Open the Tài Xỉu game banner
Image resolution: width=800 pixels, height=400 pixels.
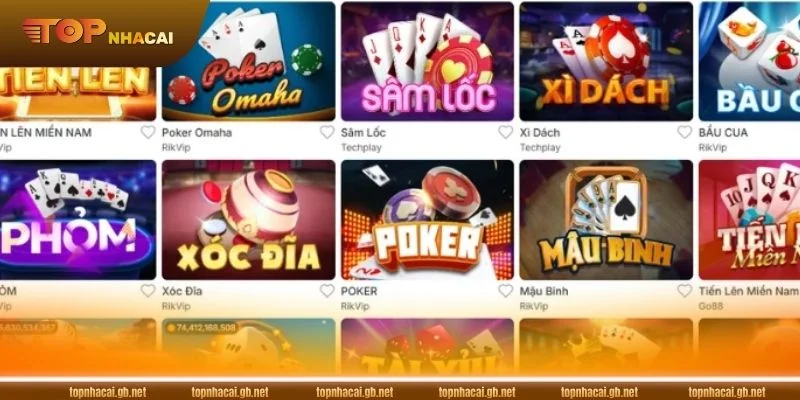428,347
